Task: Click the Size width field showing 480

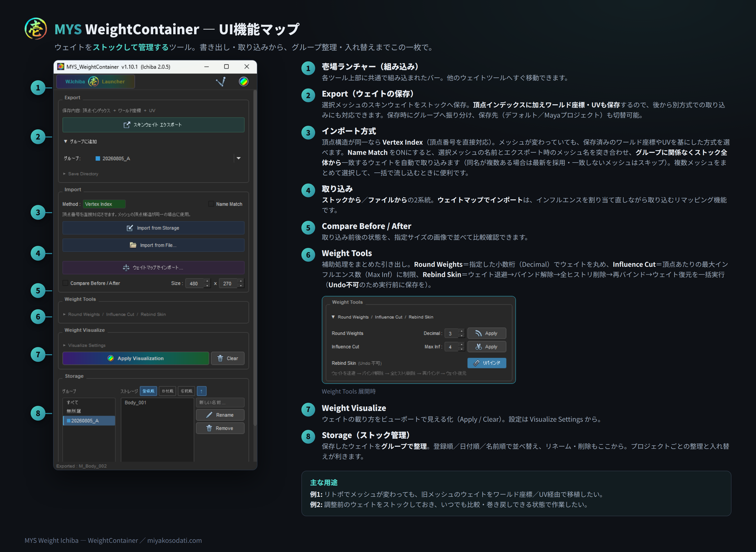Action: (194, 283)
